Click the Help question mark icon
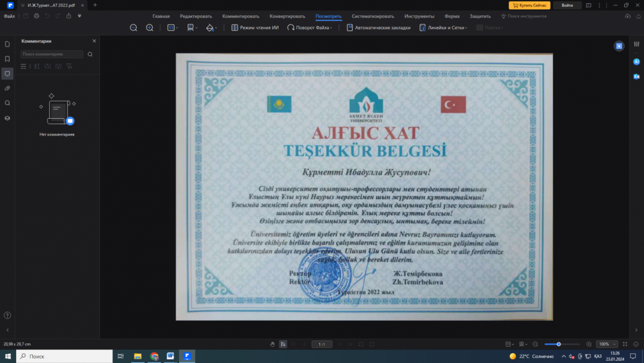This screenshot has height=363, width=644. [8, 315]
